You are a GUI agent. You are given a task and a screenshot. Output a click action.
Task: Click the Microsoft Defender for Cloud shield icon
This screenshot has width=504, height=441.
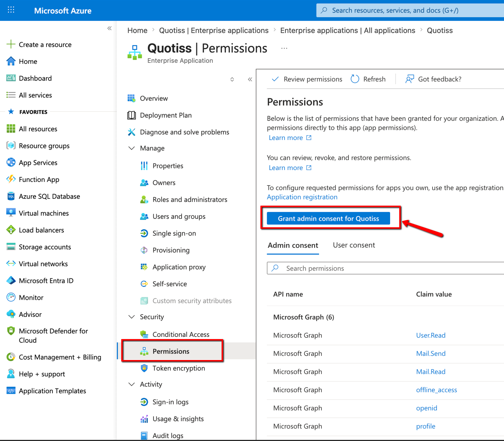tap(11, 331)
